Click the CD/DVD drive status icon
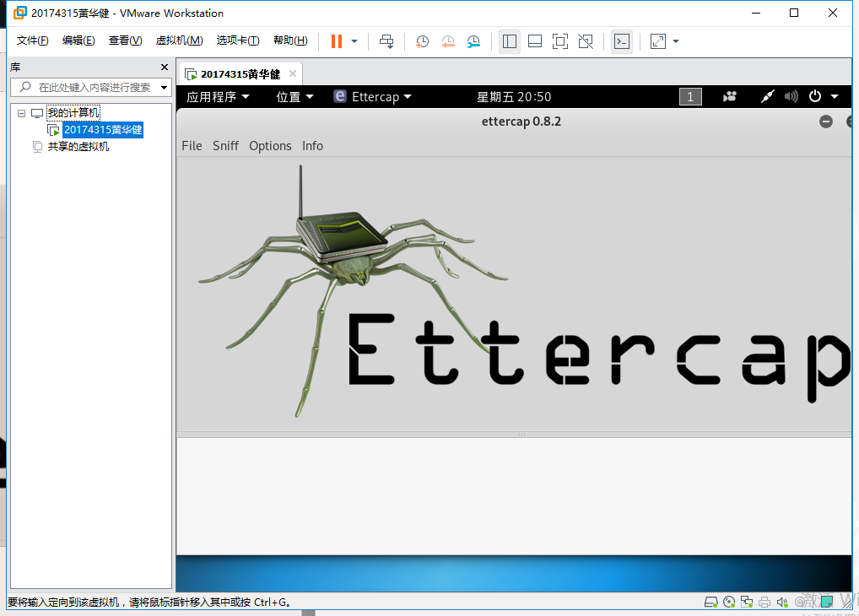 click(729, 602)
